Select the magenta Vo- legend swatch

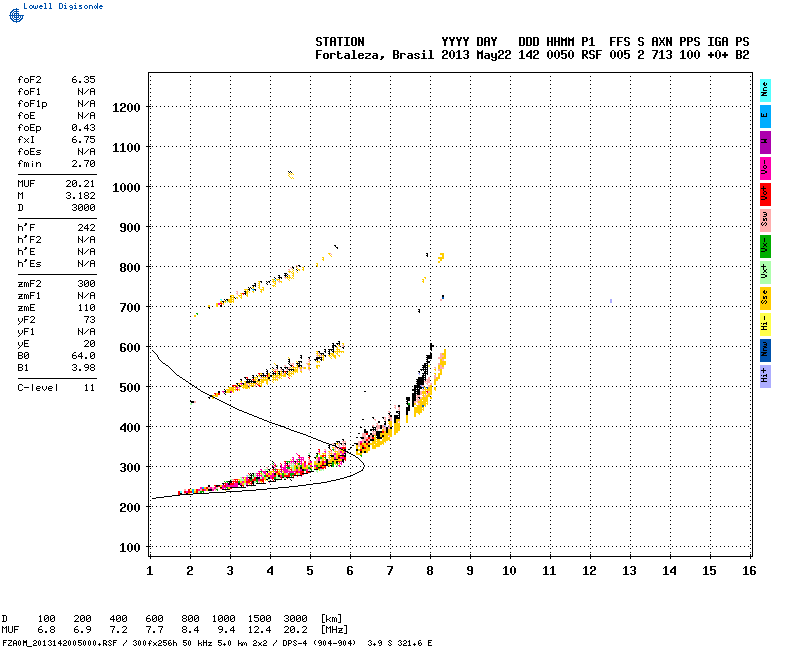pos(765,168)
